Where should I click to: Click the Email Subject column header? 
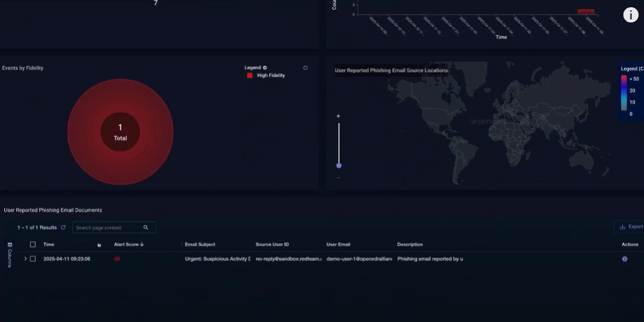[200, 244]
